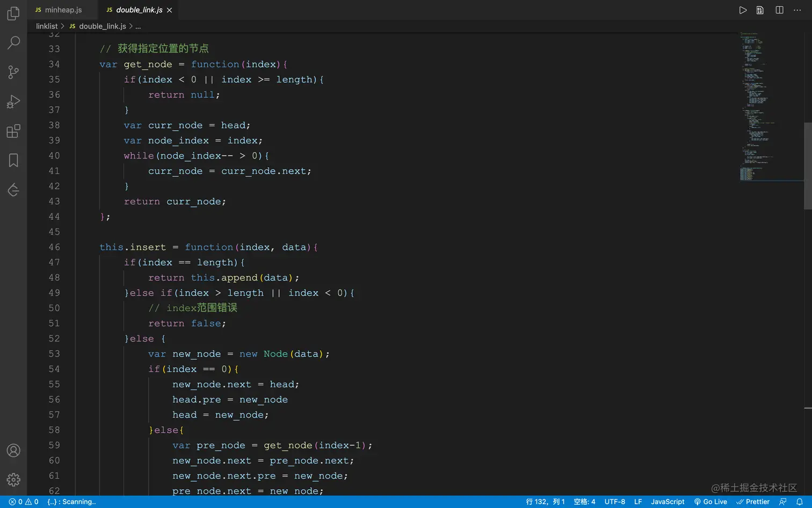Close the double_link.js tab

coord(170,10)
